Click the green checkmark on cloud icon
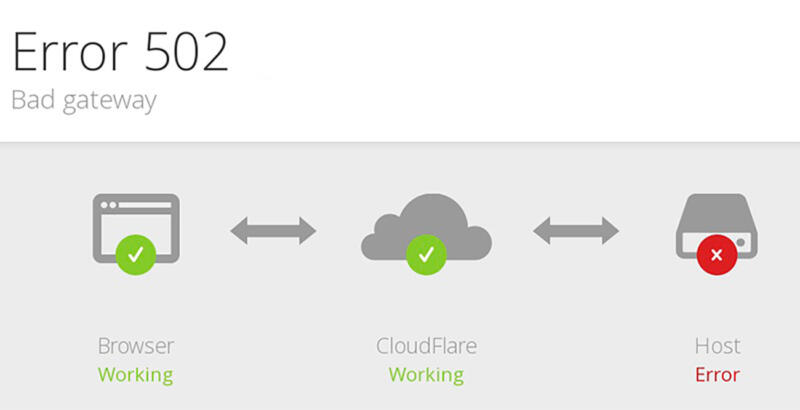The image size is (800, 410). coord(427,254)
